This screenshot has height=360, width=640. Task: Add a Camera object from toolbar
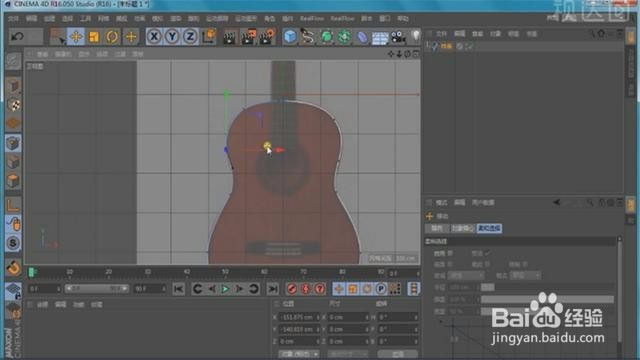(398, 38)
